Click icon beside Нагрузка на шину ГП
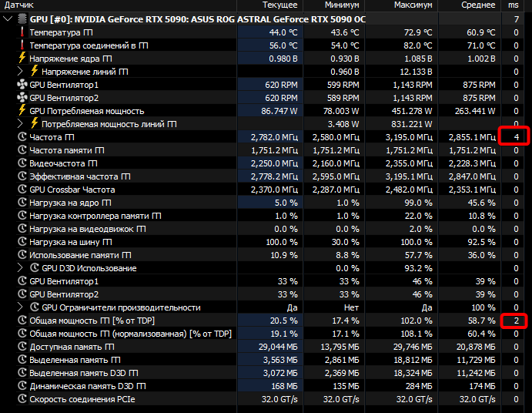 22,242
